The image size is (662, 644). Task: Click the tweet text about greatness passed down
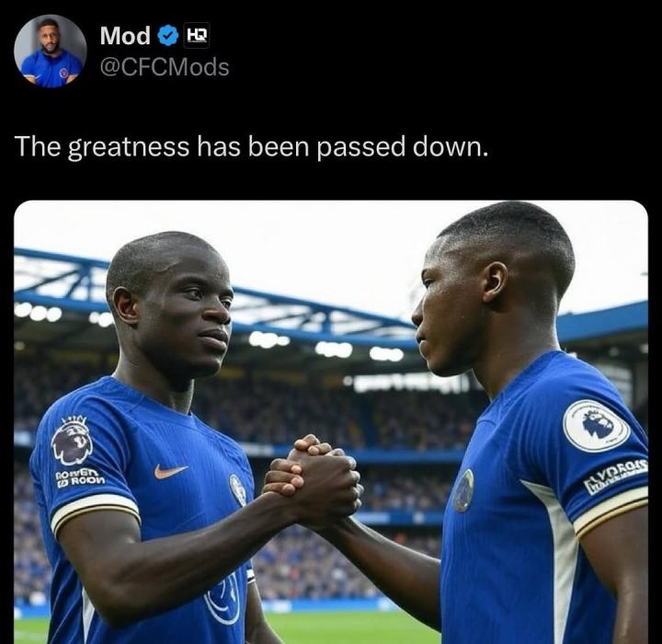pos(251,147)
